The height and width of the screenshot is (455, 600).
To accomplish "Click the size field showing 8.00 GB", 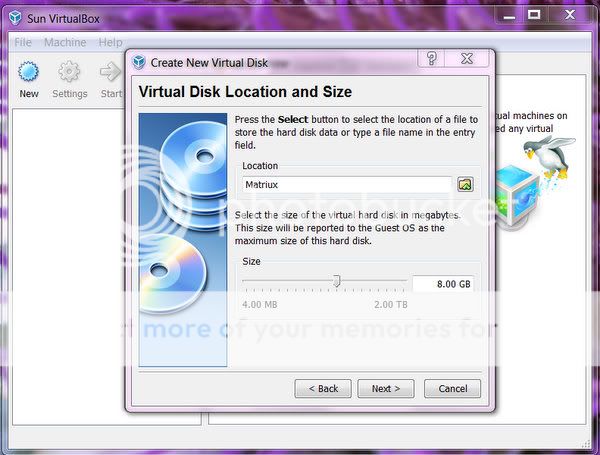I will [443, 284].
